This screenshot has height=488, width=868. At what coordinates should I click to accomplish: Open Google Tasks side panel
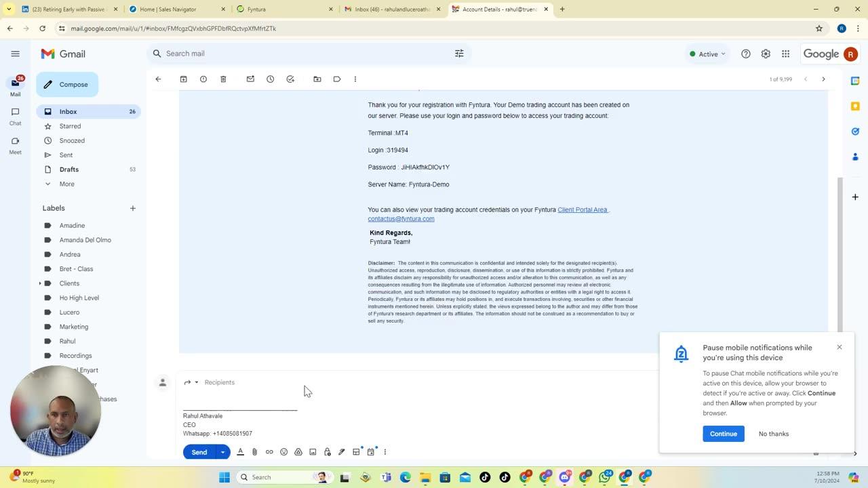click(x=855, y=131)
